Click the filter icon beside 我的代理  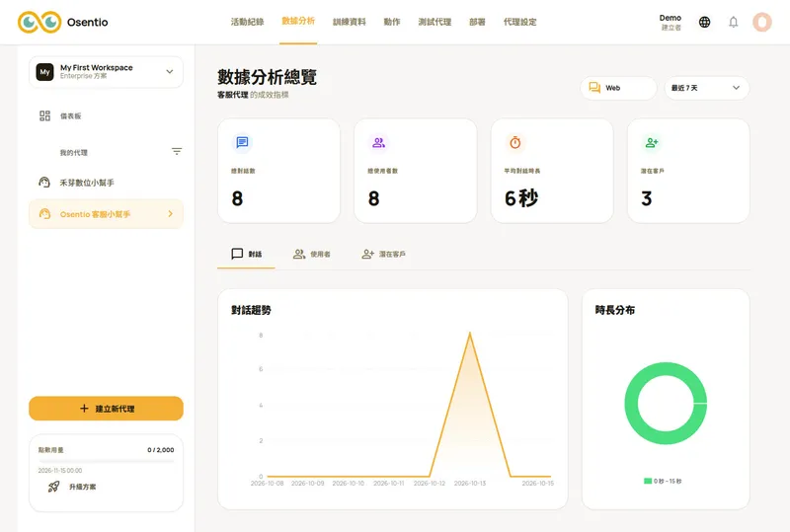[x=177, y=151]
